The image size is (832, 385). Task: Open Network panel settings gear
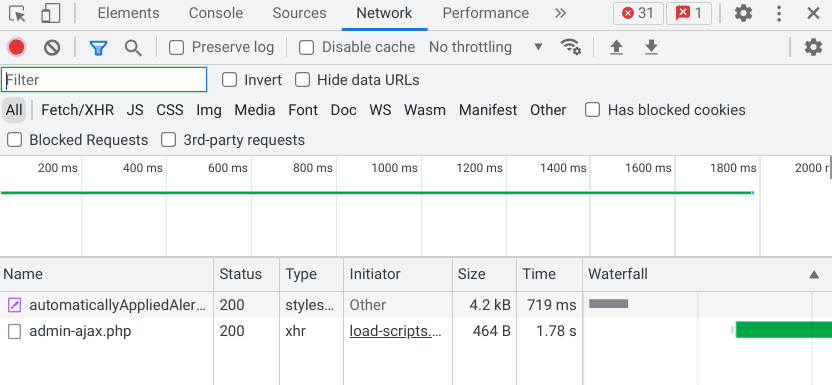tap(813, 48)
